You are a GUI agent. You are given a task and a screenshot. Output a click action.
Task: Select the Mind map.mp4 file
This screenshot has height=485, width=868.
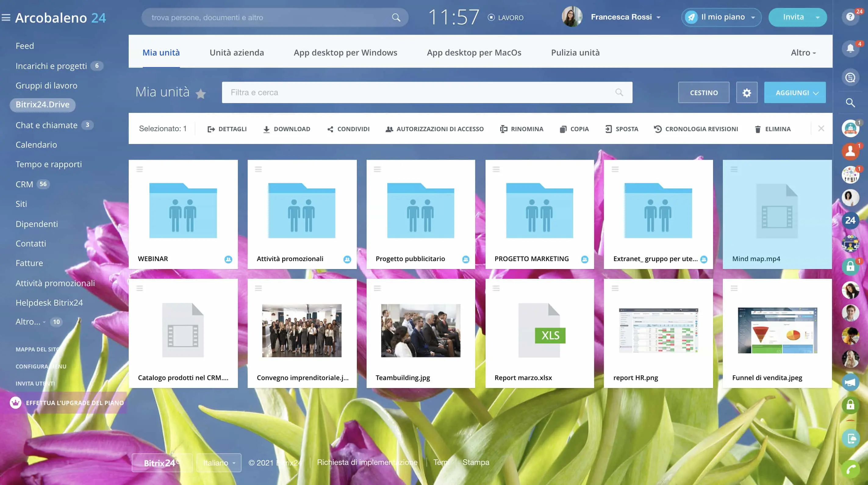pos(777,214)
